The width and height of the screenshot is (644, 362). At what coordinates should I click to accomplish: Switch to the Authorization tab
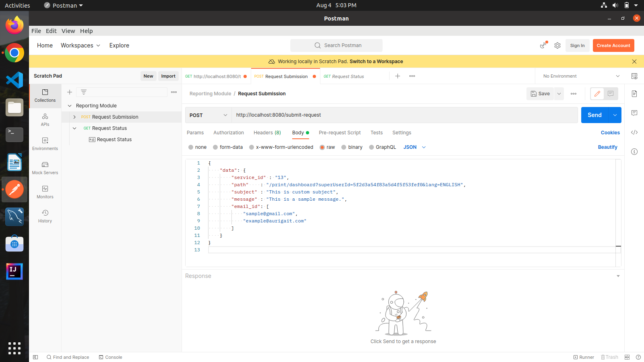pyautogui.click(x=229, y=133)
